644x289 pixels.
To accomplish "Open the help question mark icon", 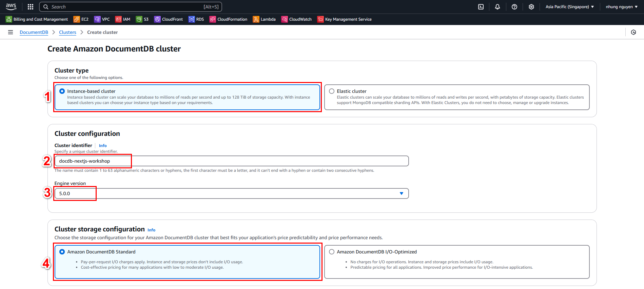I will click(x=514, y=7).
